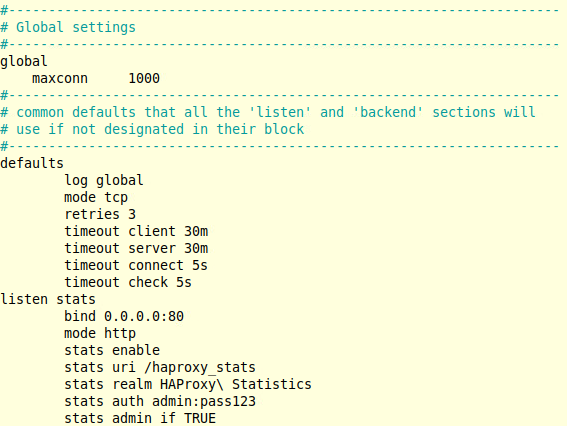Click the 'defaults' section keyword

coord(32,163)
